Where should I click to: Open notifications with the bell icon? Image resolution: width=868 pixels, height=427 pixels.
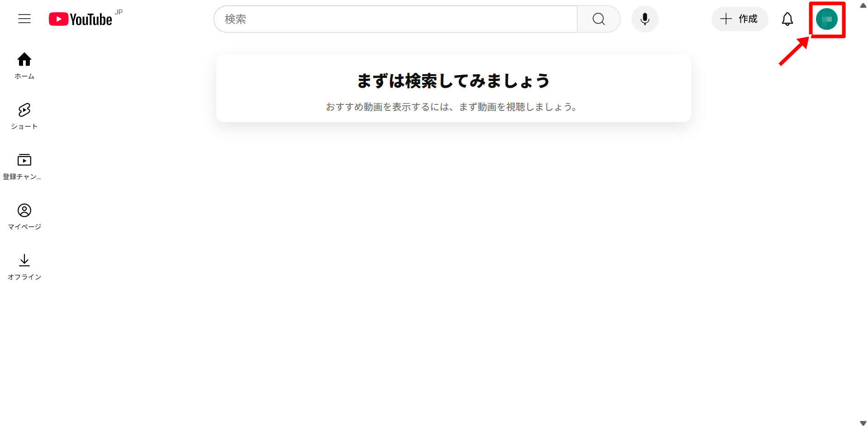tap(787, 19)
